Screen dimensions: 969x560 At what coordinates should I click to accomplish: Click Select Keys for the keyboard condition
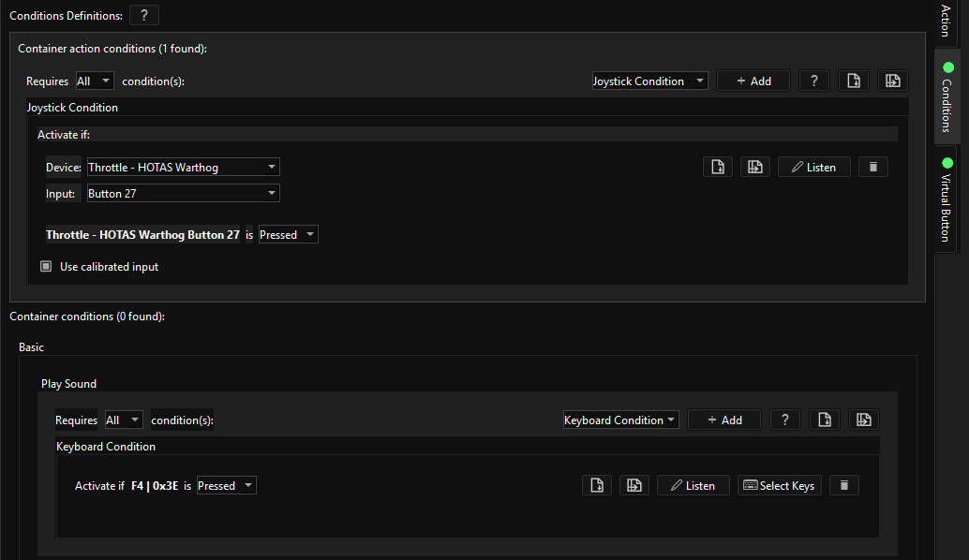click(x=780, y=485)
